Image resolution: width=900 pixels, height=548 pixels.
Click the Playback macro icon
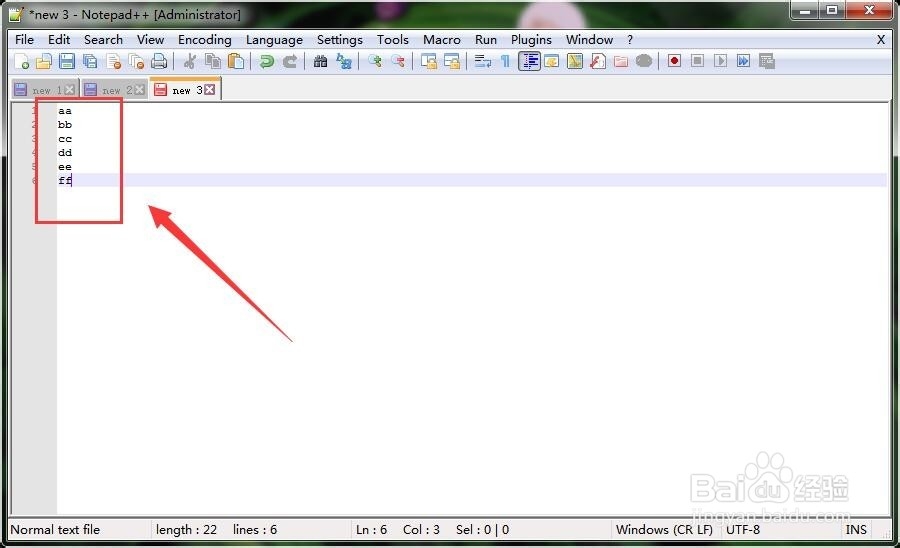click(x=720, y=61)
